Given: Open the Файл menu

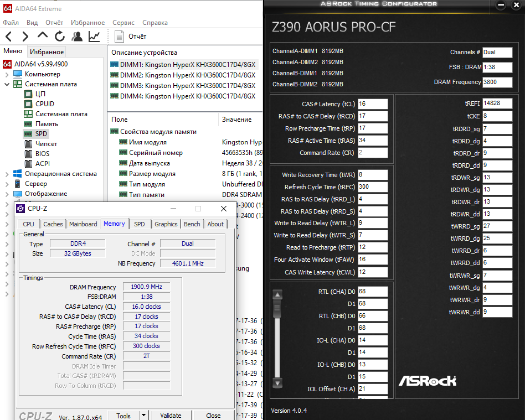Looking at the screenshot, I should point(11,23).
